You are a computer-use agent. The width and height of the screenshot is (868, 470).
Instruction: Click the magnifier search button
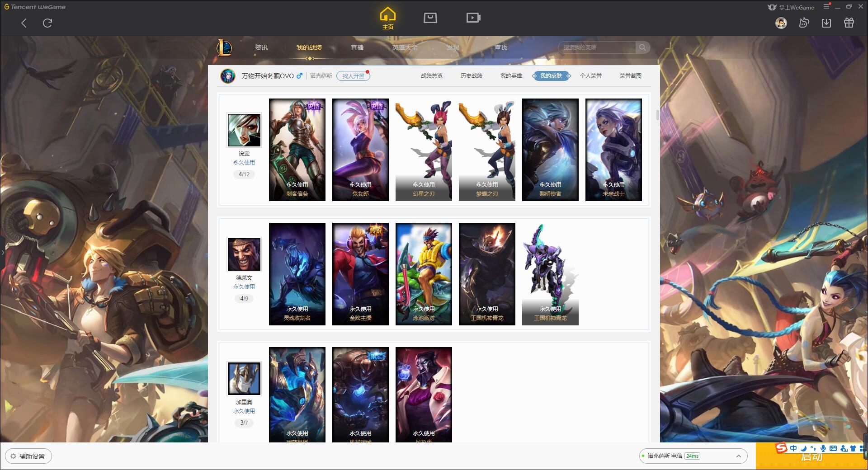642,47
